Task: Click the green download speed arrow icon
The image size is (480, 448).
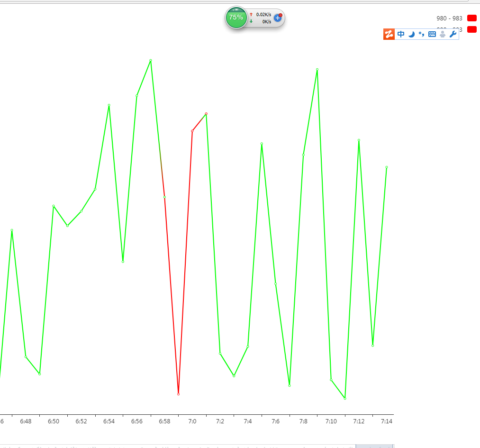Action: (251, 21)
